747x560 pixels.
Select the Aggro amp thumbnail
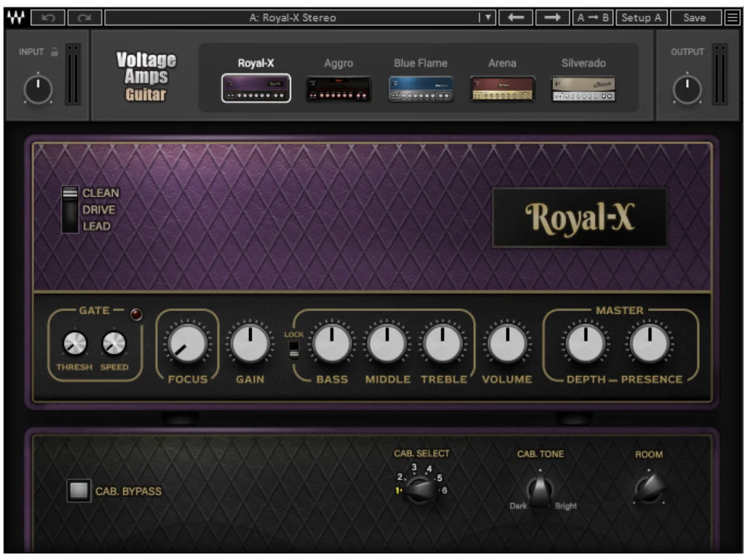click(x=338, y=88)
